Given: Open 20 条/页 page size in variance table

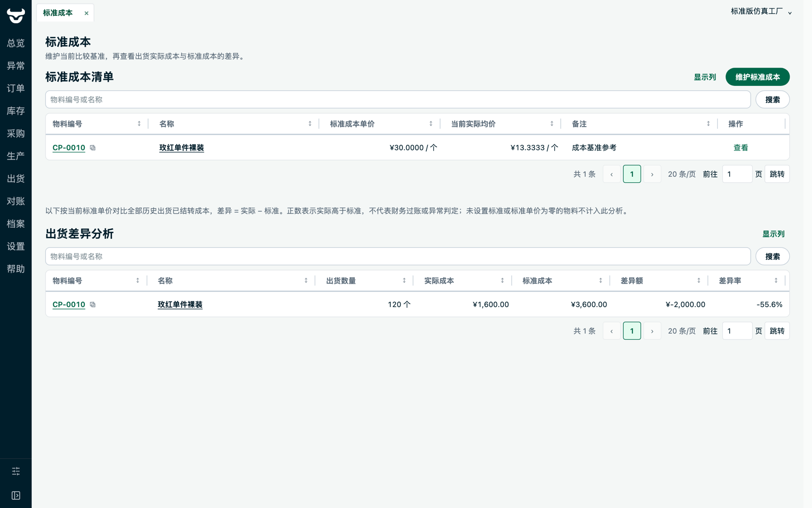Looking at the screenshot, I should click(x=682, y=331).
